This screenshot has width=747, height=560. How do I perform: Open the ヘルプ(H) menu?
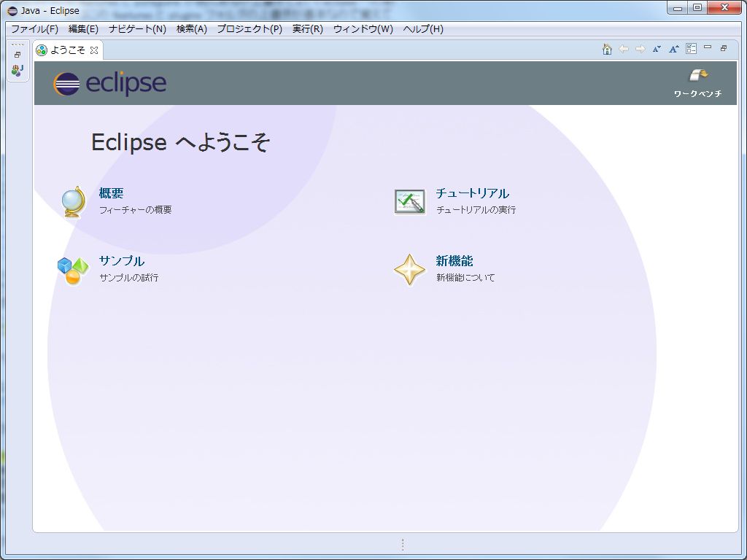(x=423, y=29)
